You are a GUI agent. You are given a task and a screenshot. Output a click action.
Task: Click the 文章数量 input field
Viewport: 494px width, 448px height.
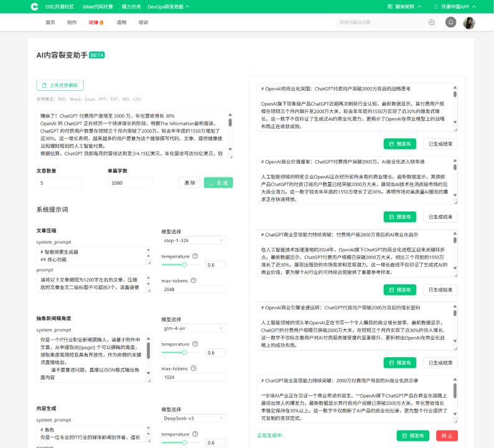[59, 183]
